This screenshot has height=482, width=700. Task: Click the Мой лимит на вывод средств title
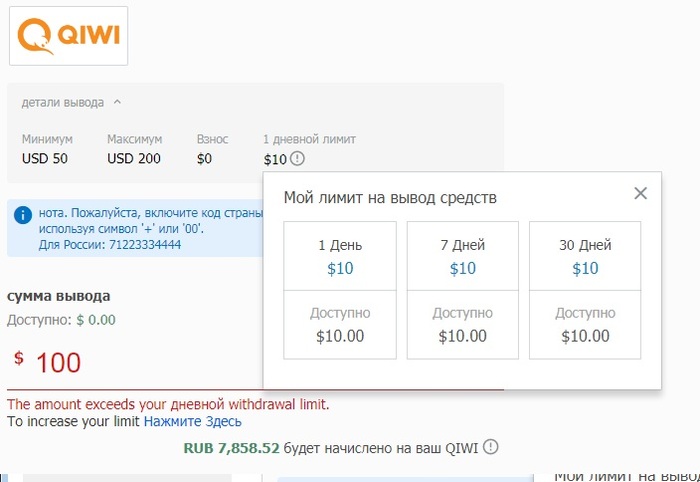[390, 197]
